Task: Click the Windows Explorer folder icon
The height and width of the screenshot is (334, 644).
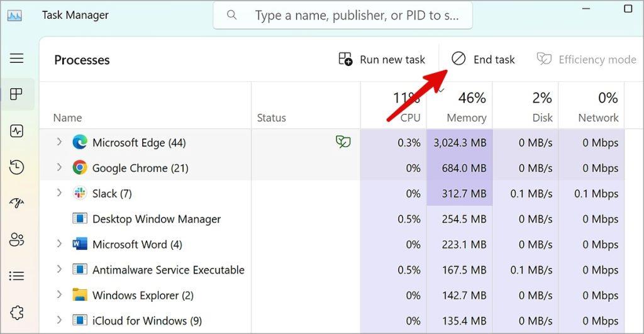Action: 80,294
